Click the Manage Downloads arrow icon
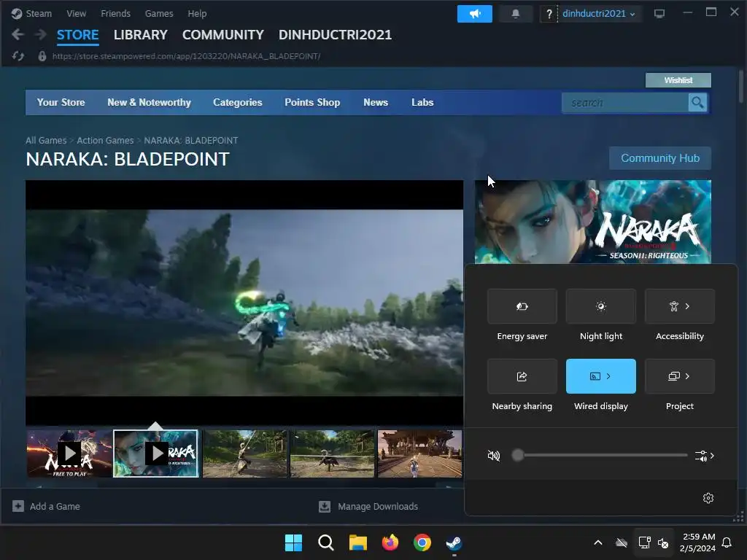The height and width of the screenshot is (560, 747). click(325, 506)
